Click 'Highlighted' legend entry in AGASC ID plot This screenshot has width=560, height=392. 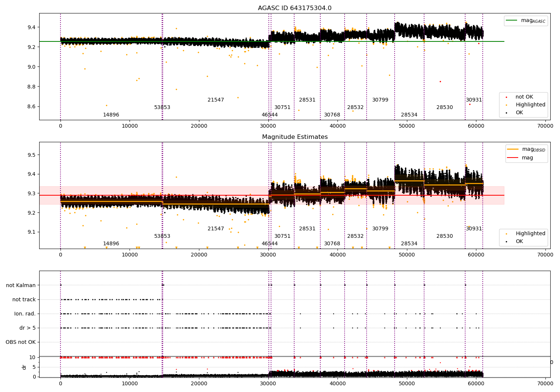click(x=526, y=105)
